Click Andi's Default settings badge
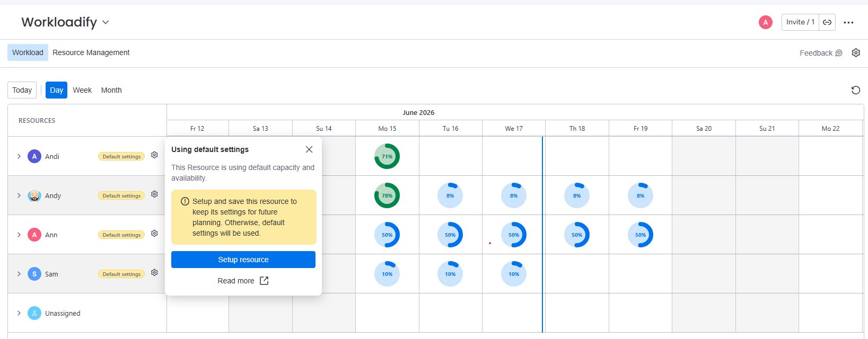The height and width of the screenshot is (339, 868). [x=121, y=156]
